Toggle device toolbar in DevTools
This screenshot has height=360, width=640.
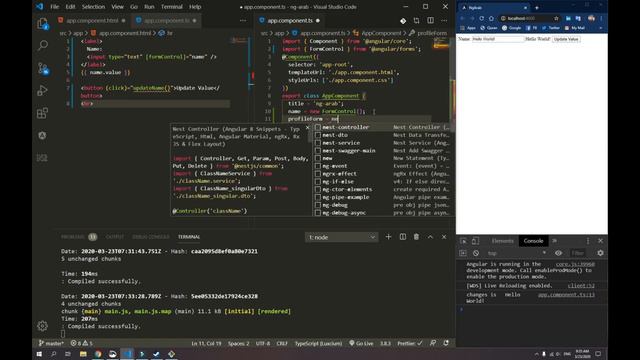476,241
